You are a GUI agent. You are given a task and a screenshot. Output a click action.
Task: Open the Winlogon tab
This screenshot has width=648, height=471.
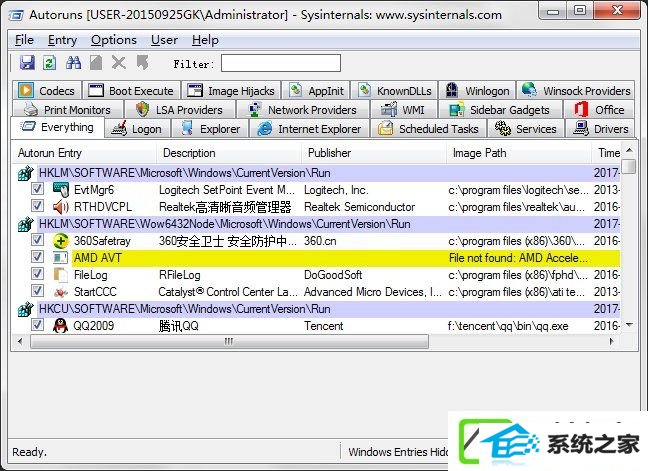tap(477, 90)
